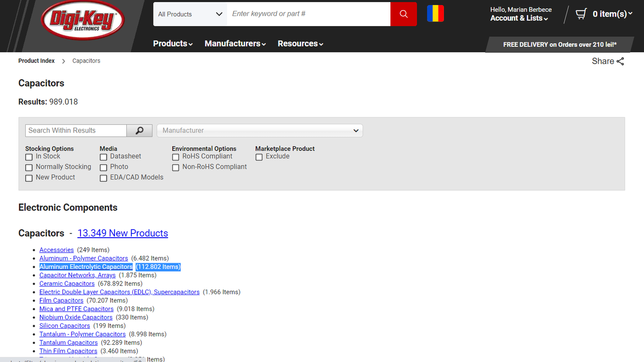Image resolution: width=644 pixels, height=362 pixels.
Task: Click the Share icon
Action: (x=620, y=61)
